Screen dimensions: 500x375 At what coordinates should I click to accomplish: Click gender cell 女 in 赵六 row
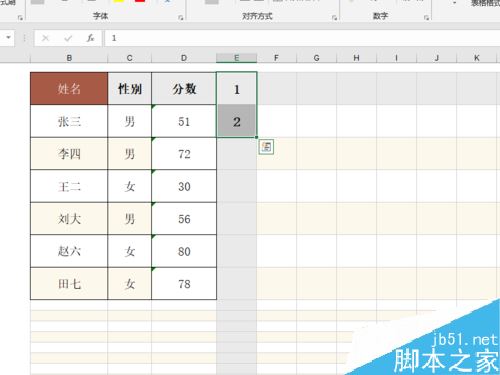point(130,251)
